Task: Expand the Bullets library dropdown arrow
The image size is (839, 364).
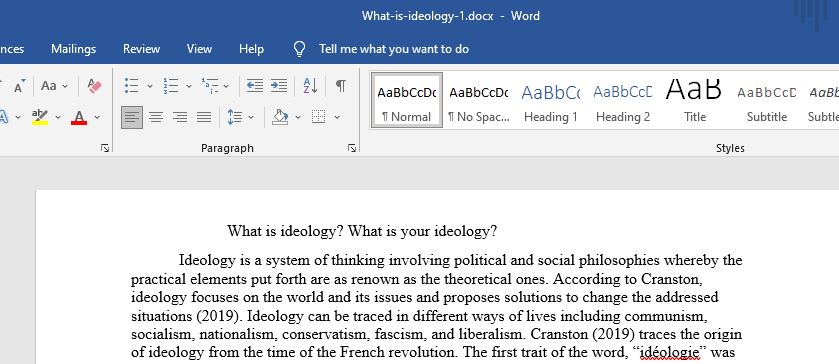Action: [x=150, y=86]
